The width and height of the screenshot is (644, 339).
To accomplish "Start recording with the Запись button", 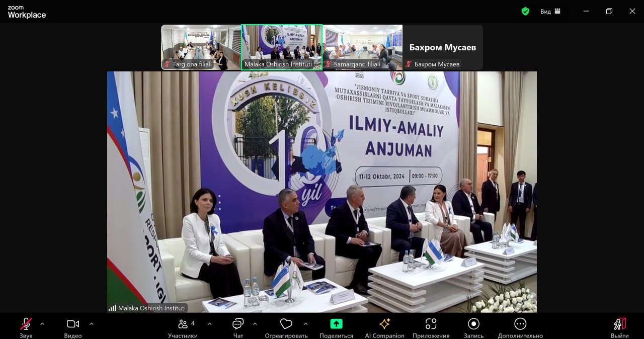I will (473, 327).
